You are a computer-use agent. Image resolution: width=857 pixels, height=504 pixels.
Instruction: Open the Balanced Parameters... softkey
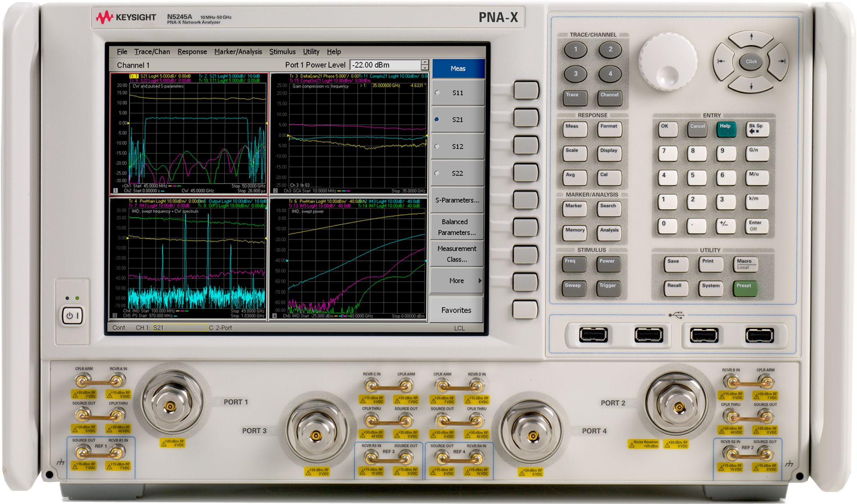pyautogui.click(x=458, y=227)
